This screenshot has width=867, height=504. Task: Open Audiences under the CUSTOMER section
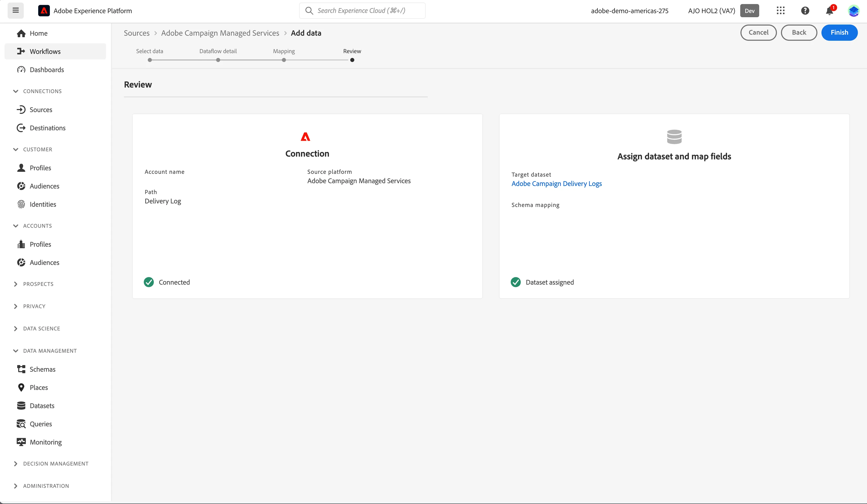44,186
